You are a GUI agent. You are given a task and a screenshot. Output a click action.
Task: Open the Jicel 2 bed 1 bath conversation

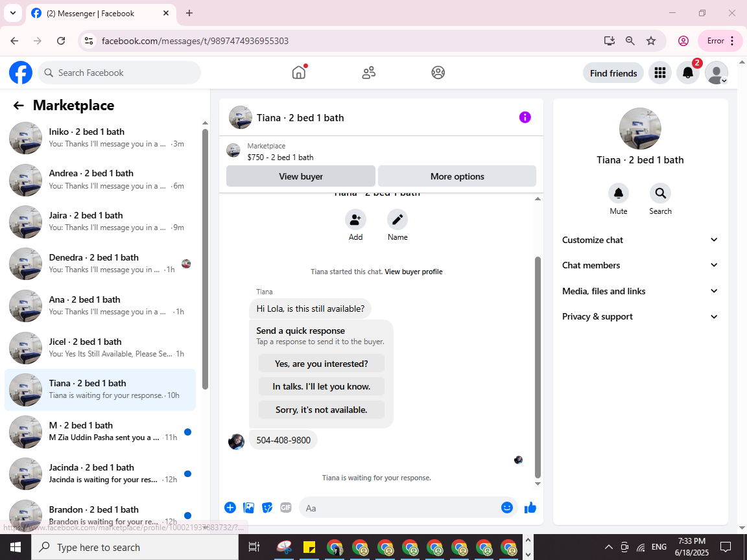pos(100,347)
